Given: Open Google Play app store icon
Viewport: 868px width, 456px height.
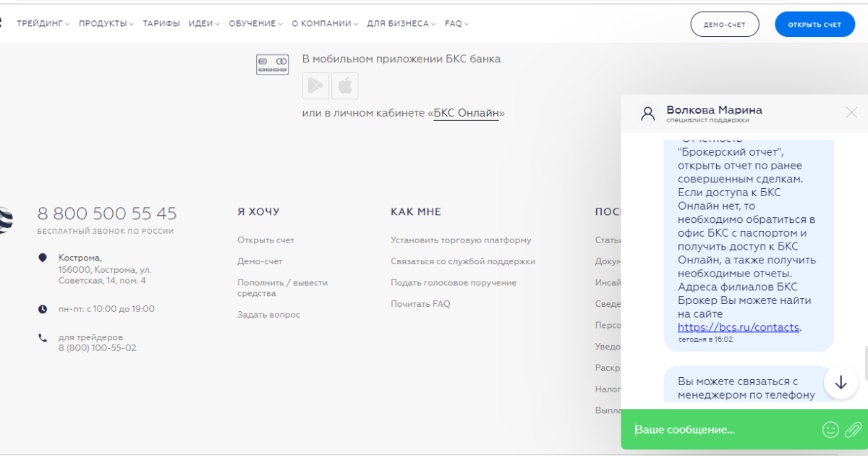Looking at the screenshot, I should coord(315,85).
